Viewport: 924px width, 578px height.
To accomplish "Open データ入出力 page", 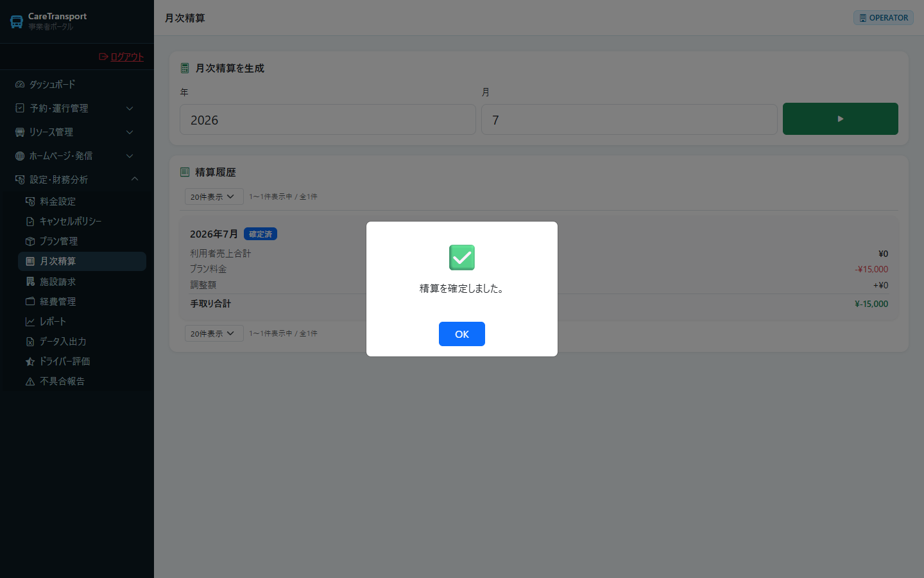I will 82,341.
